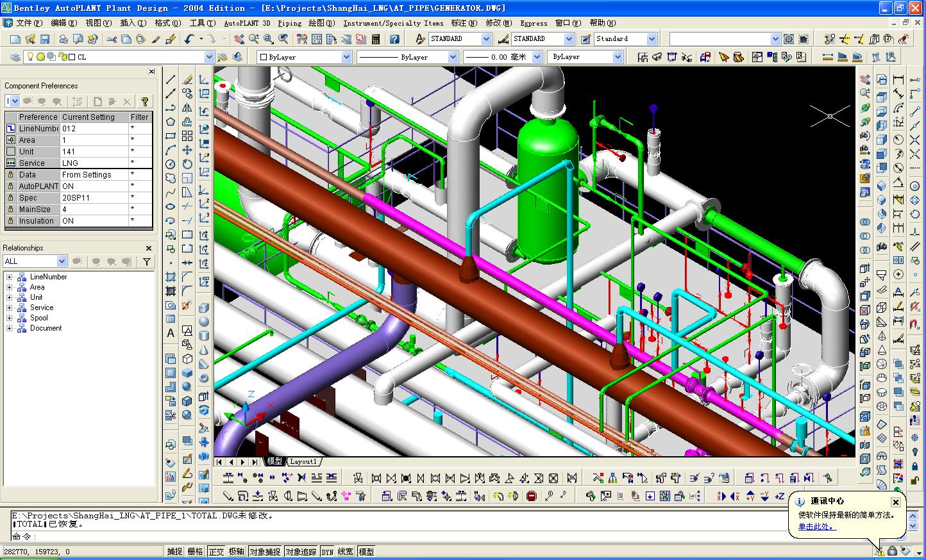The width and height of the screenshot is (926, 560).
Task: Open the AutoPLANT 3D menu
Action: tap(247, 23)
